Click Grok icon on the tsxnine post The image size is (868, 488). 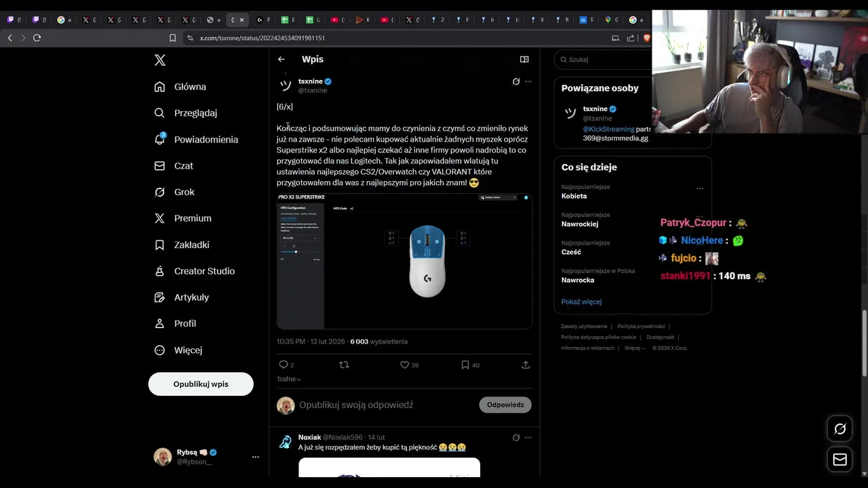[x=516, y=81]
